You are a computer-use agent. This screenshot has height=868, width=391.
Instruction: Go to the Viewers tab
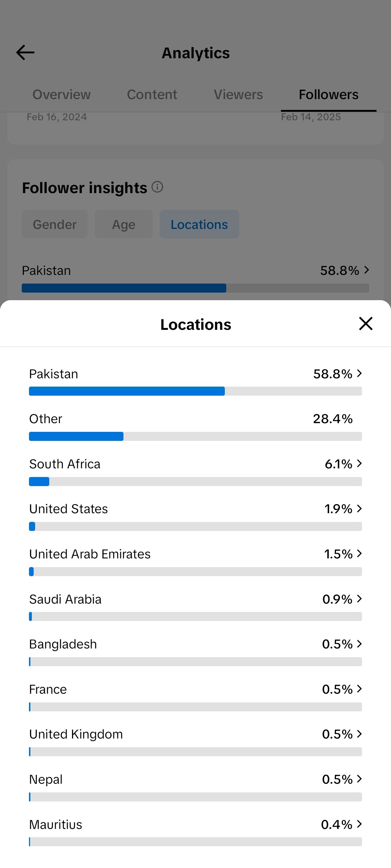pyautogui.click(x=238, y=95)
